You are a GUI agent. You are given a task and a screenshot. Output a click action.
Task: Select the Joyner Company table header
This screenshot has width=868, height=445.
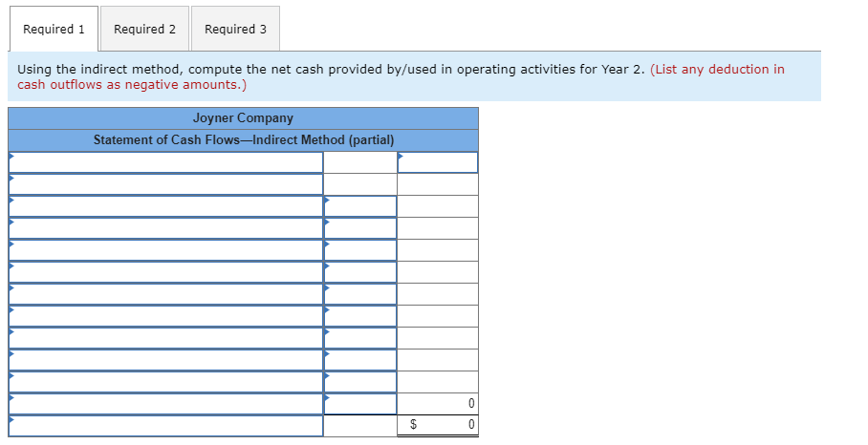click(243, 118)
